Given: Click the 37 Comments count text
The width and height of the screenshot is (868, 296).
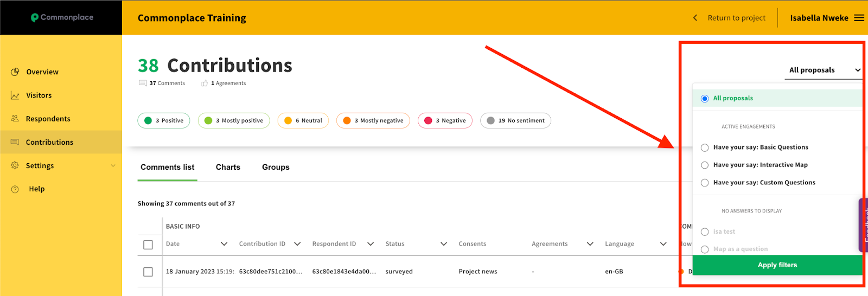Looking at the screenshot, I should point(167,83).
